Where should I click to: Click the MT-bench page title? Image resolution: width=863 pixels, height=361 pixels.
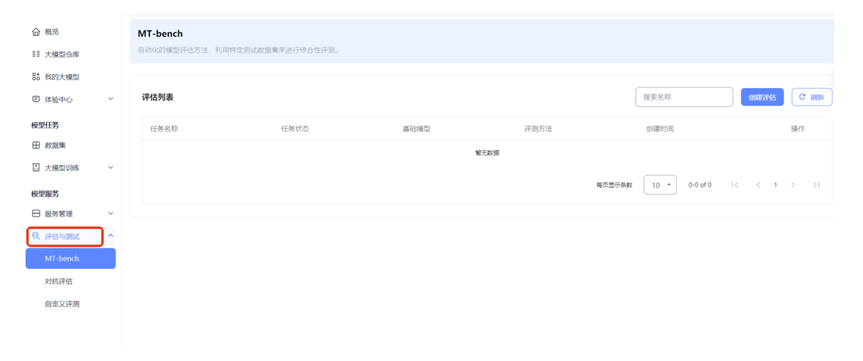[160, 34]
